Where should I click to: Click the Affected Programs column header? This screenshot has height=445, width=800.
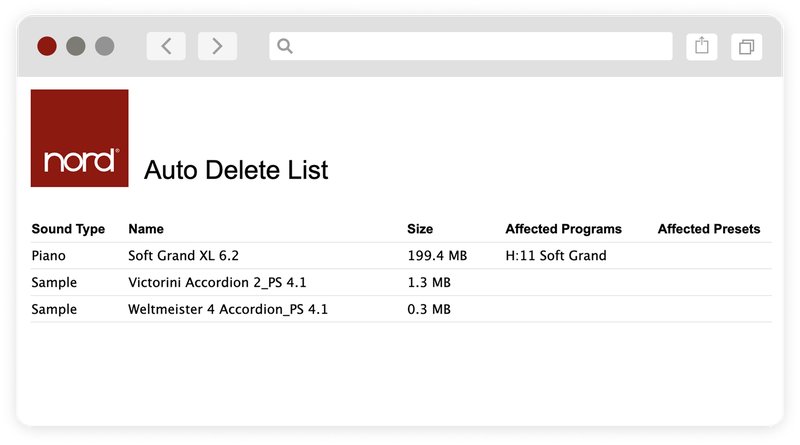point(563,229)
